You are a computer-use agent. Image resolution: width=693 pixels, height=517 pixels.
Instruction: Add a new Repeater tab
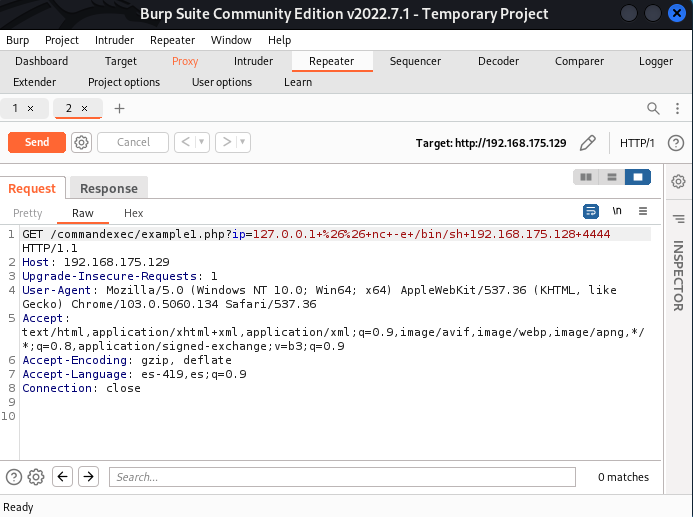119,108
